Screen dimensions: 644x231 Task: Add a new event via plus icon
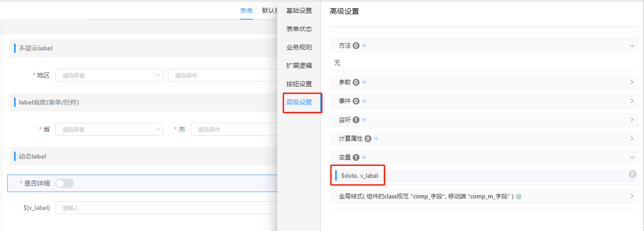[365, 101]
